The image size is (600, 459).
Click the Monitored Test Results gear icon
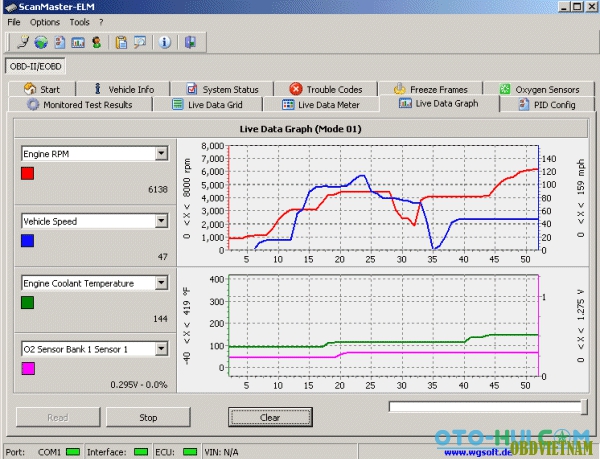point(33,104)
